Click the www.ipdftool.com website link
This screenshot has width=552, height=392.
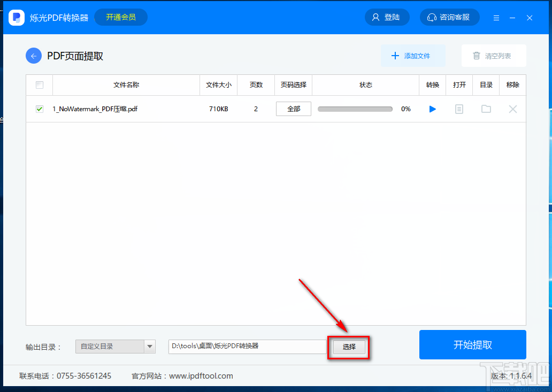point(201,376)
